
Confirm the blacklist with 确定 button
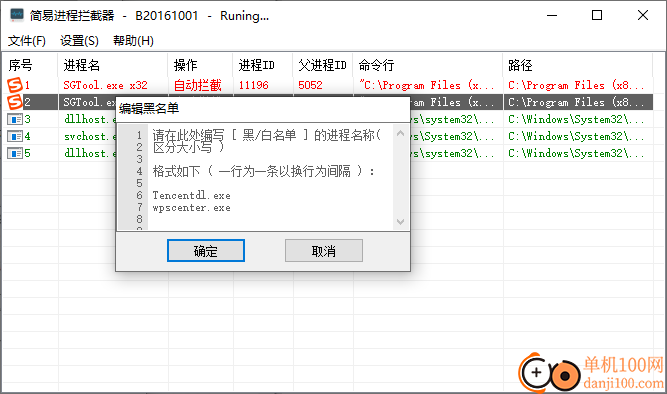coord(206,251)
